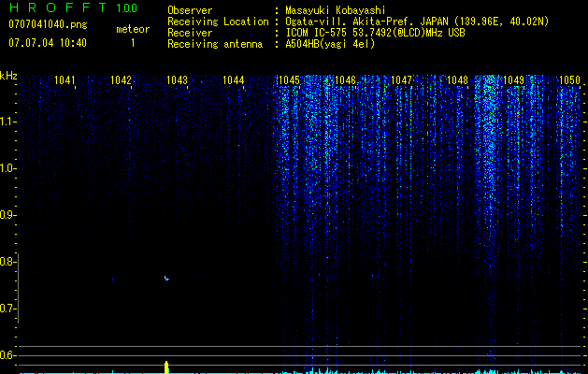Click the 1042 time tick label

click(x=121, y=80)
